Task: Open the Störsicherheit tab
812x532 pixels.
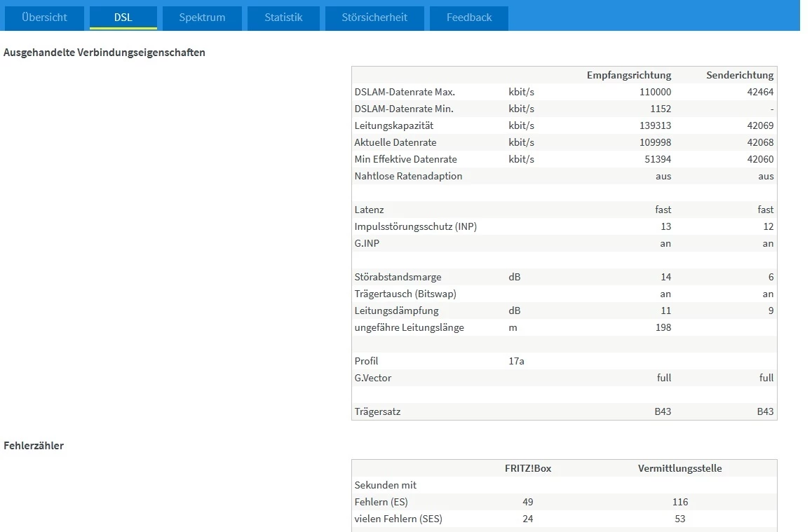Action: [x=374, y=18]
